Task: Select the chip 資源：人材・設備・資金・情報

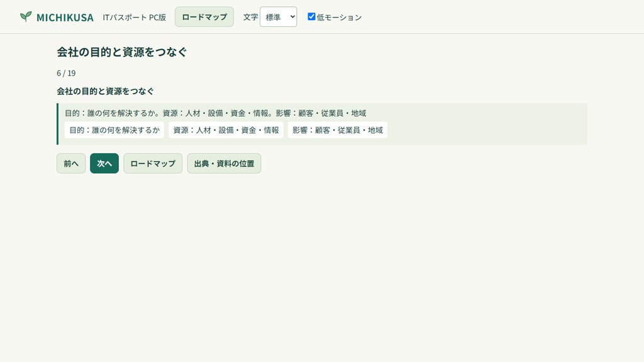Action: 226,130
